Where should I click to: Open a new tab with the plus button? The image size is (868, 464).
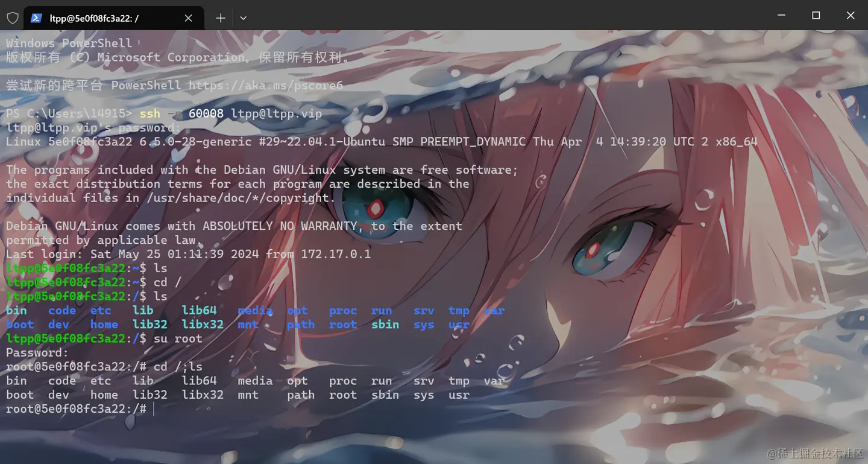tap(221, 18)
